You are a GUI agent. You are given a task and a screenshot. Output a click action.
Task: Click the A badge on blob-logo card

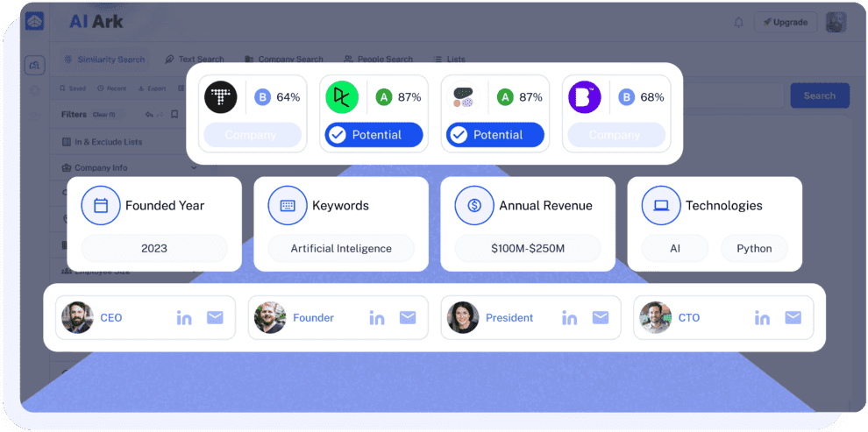pyautogui.click(x=505, y=97)
